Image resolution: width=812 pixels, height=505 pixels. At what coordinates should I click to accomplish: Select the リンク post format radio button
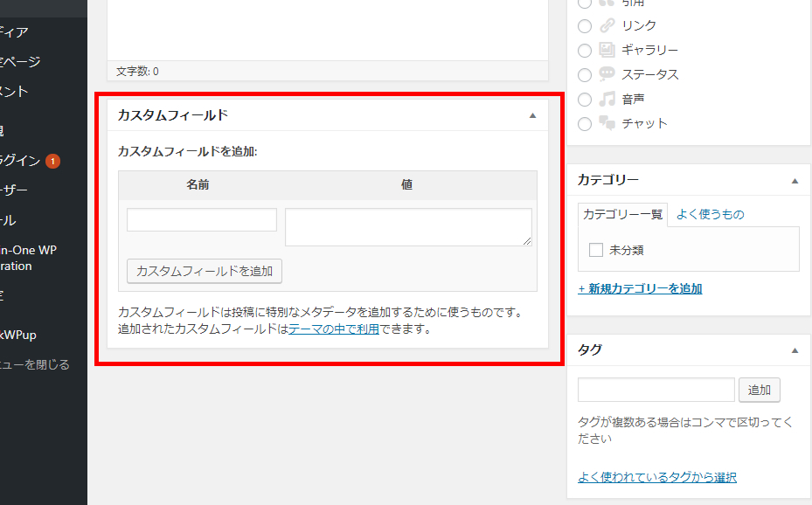585,25
